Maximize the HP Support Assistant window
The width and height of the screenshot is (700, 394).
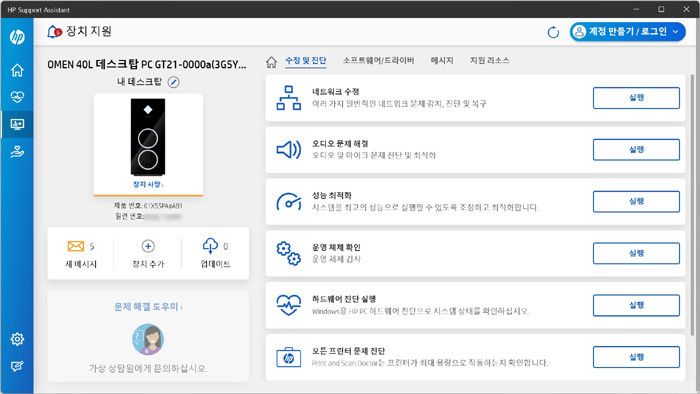click(x=661, y=9)
